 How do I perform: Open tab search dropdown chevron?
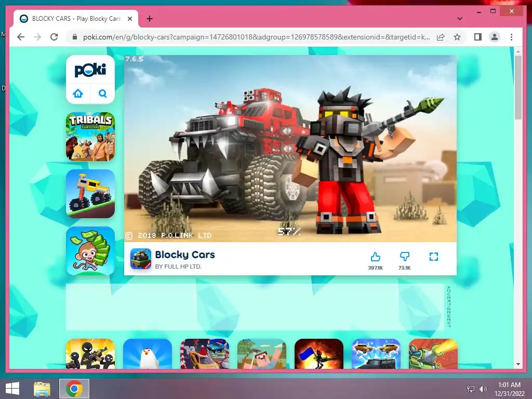pyautogui.click(x=460, y=19)
